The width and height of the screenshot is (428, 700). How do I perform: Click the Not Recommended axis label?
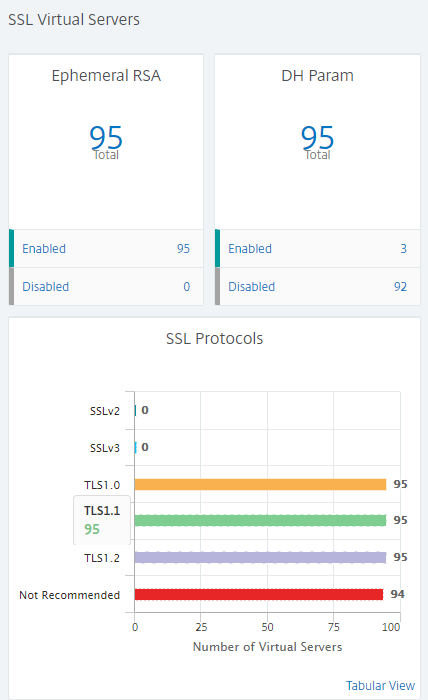[x=70, y=595]
